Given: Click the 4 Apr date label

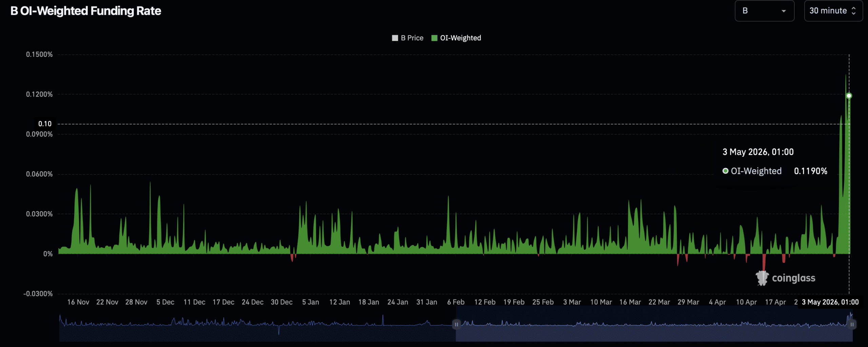Looking at the screenshot, I should 717,302.
